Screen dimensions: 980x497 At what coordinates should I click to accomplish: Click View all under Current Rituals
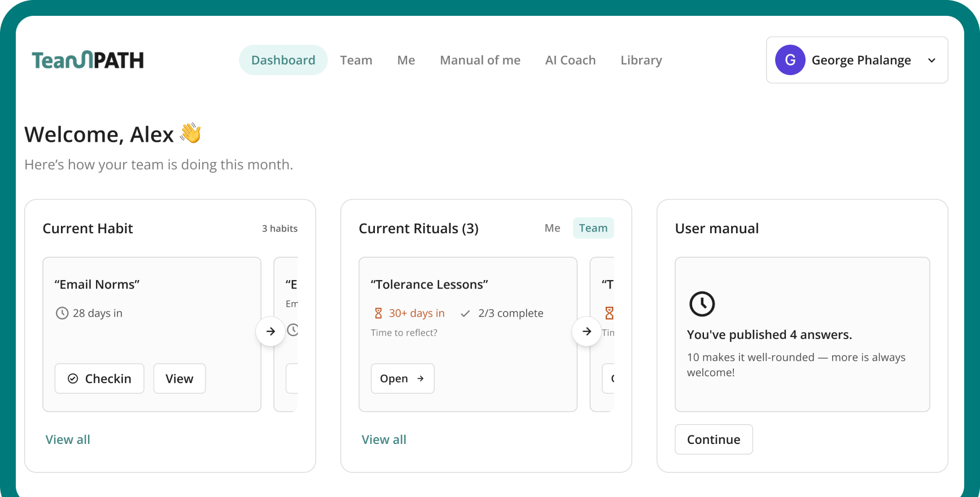(384, 439)
